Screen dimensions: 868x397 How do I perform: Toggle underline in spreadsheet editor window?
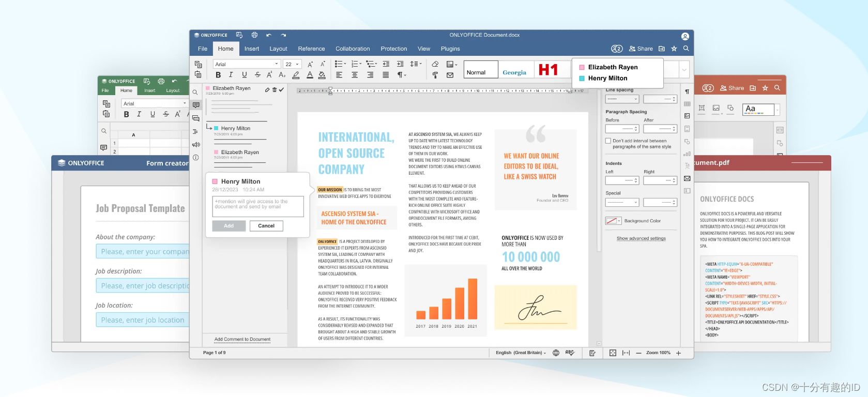(x=153, y=114)
